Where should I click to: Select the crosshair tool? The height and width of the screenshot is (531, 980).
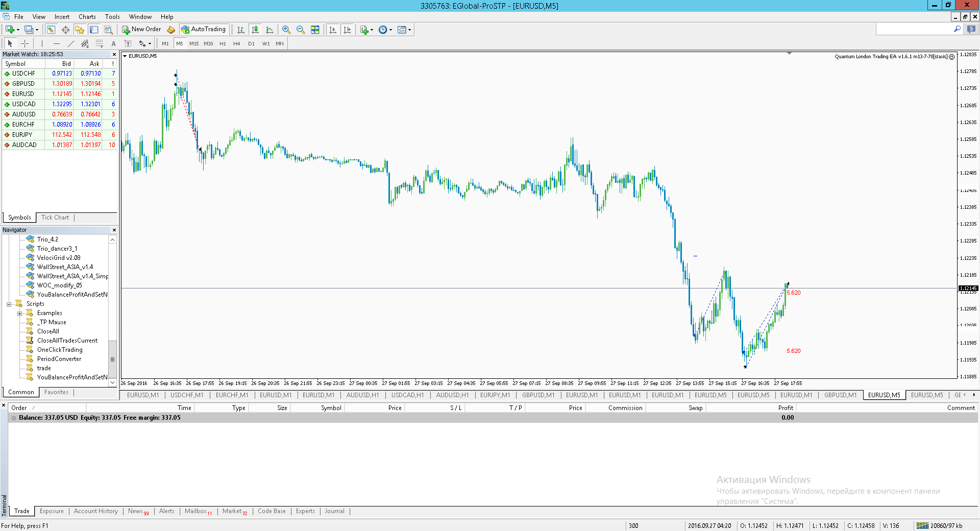(24, 43)
